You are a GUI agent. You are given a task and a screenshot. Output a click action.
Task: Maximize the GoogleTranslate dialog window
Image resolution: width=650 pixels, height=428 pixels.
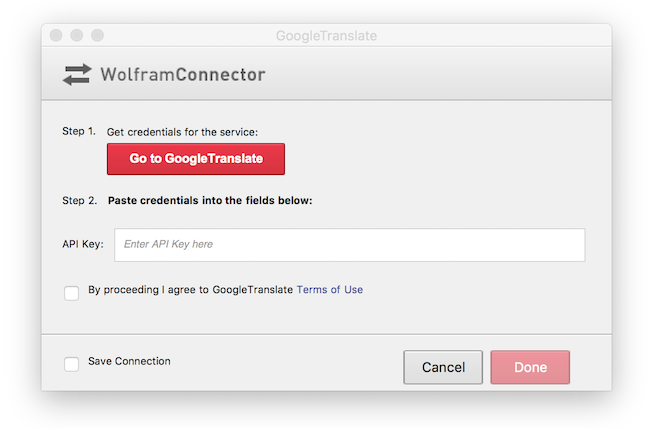(x=97, y=35)
